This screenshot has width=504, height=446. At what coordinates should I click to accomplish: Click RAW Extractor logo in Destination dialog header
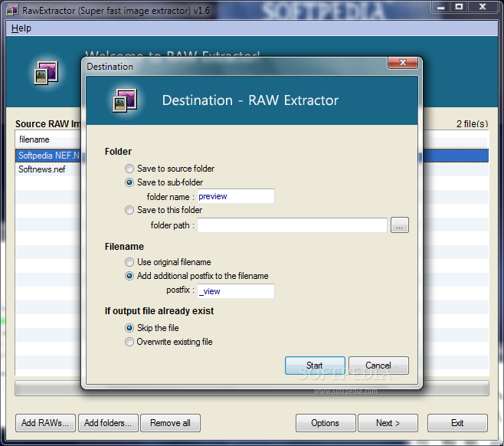[125, 100]
